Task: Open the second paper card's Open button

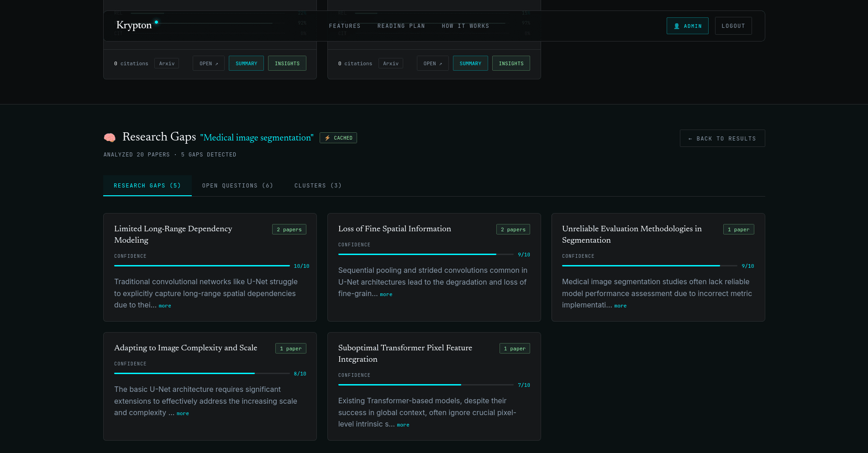Action: click(x=432, y=63)
